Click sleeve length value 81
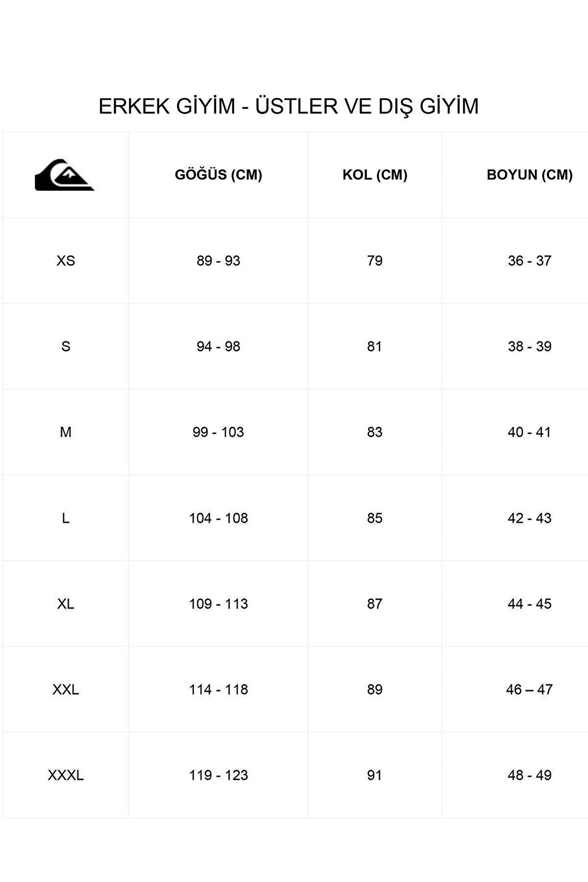The height and width of the screenshot is (882, 588). point(374,346)
